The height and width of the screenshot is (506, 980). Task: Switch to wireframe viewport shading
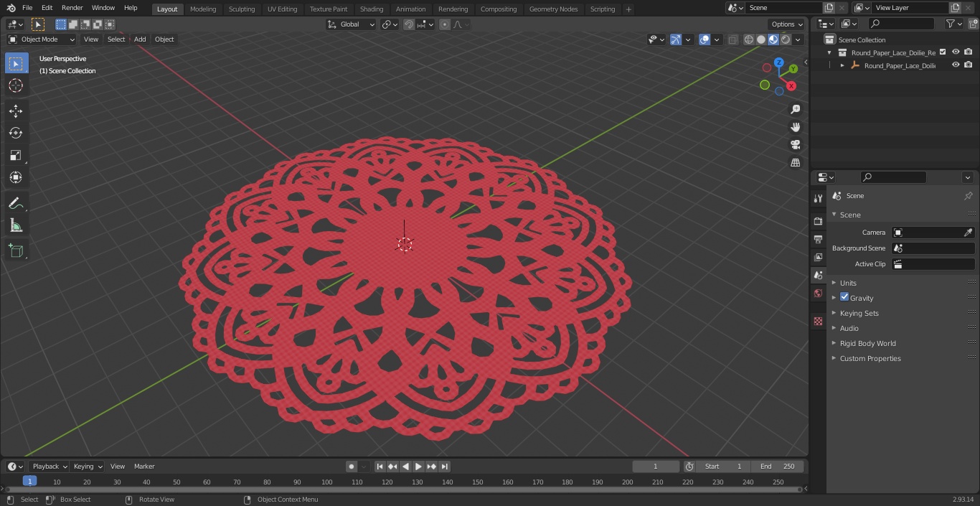pyautogui.click(x=749, y=39)
